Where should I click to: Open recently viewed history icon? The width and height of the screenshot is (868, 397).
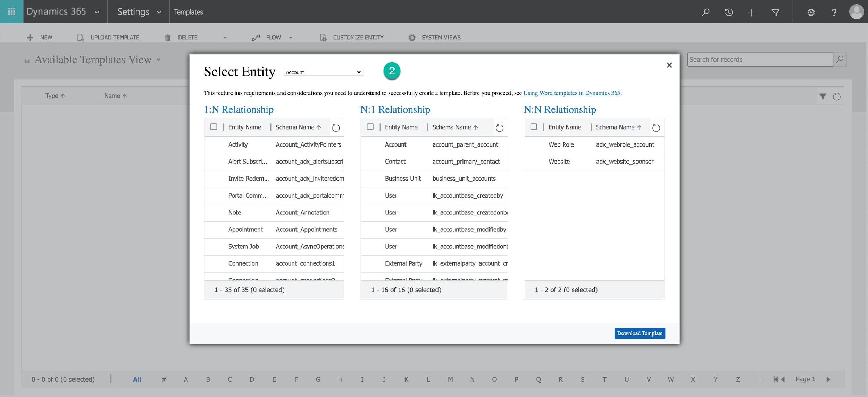coord(729,13)
